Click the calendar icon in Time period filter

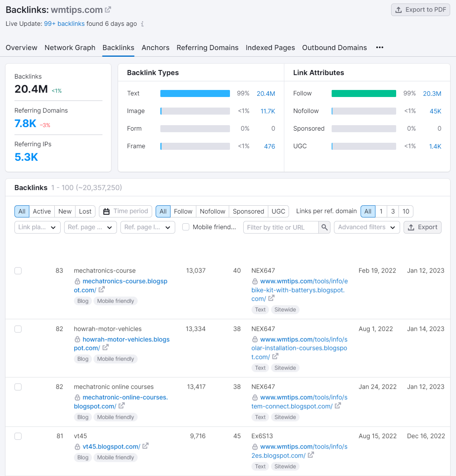(106, 211)
